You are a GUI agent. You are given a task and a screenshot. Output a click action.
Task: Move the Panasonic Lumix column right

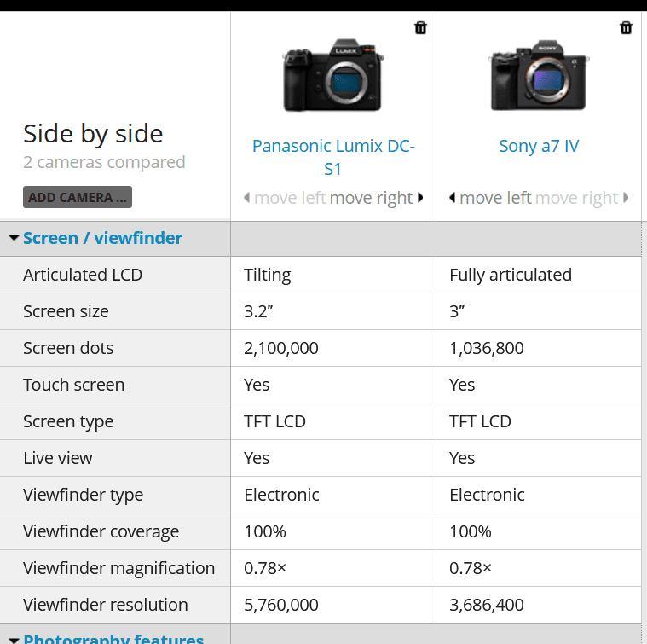coord(372,198)
